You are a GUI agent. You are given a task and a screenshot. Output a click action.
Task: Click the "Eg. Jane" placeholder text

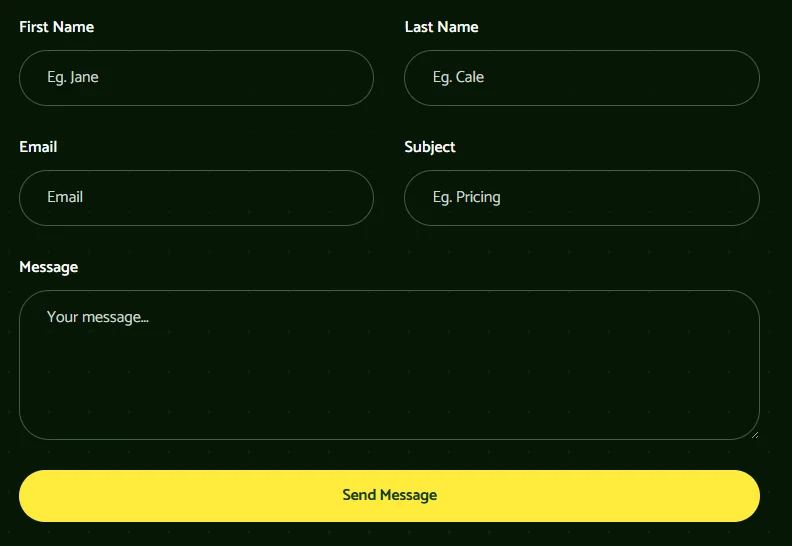73,77
